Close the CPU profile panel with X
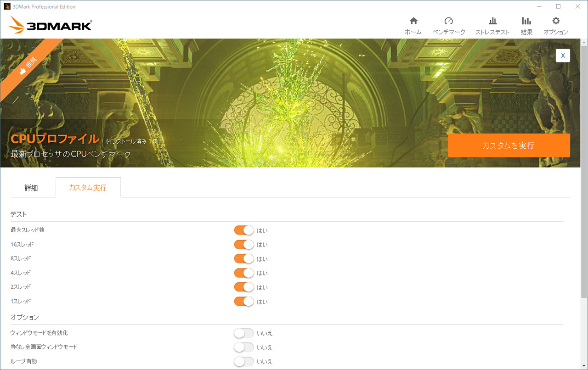The height and width of the screenshot is (370, 588). [563, 55]
